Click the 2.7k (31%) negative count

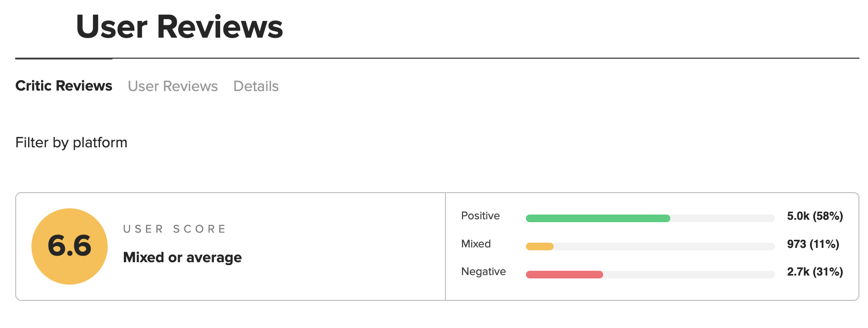(x=815, y=272)
